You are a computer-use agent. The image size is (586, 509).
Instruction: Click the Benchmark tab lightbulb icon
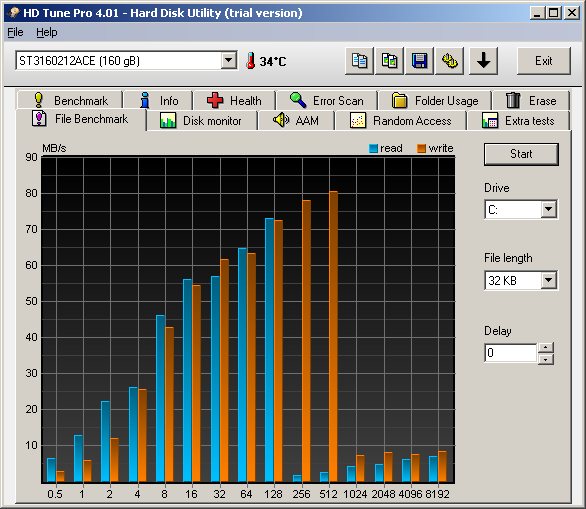tap(38, 100)
